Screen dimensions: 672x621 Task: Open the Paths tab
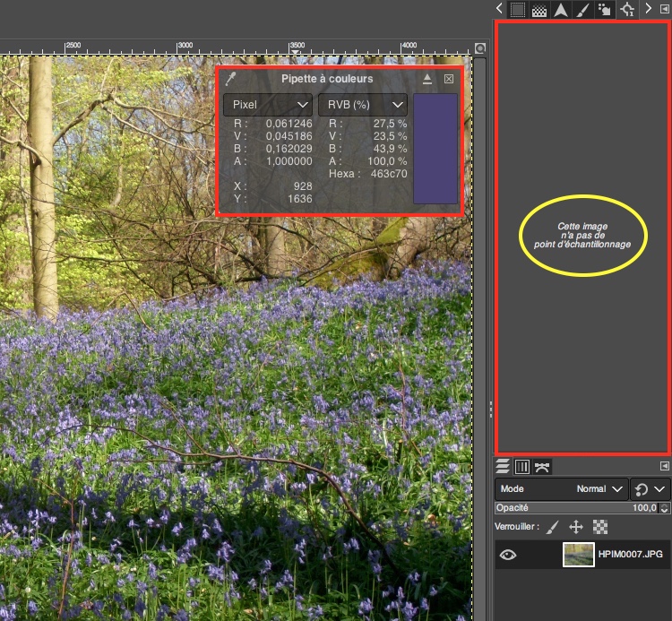[542, 466]
